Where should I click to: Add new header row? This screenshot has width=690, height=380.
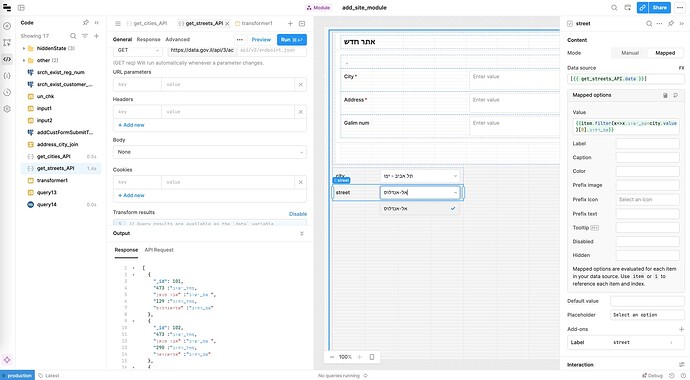(x=131, y=125)
